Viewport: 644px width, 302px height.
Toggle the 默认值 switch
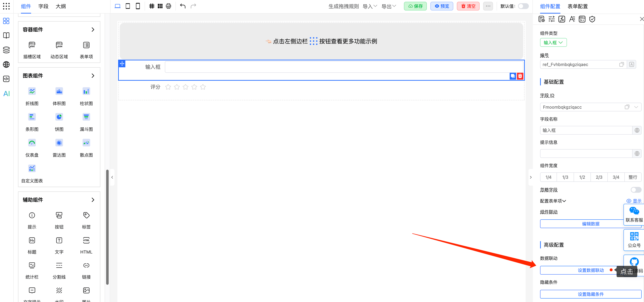point(523,6)
